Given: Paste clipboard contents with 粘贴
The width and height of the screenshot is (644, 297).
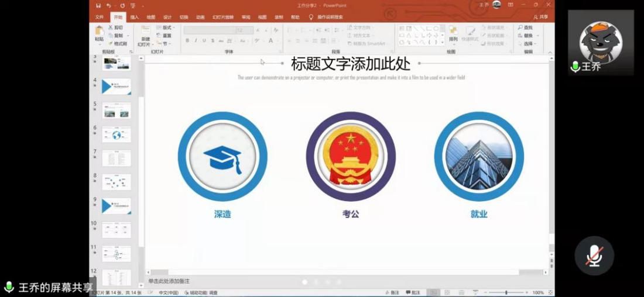Looking at the screenshot, I should tap(99, 34).
